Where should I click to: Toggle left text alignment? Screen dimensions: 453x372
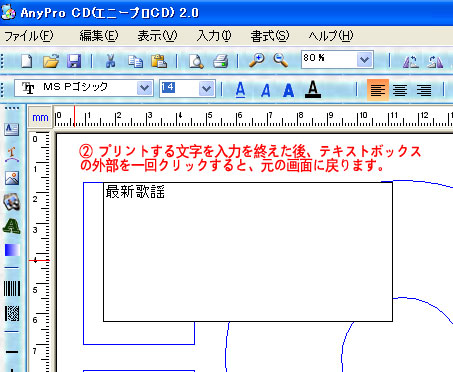tap(378, 90)
